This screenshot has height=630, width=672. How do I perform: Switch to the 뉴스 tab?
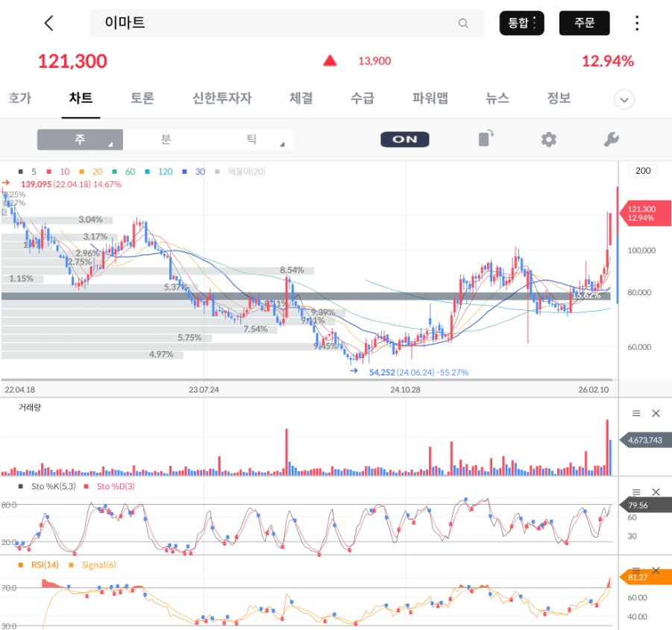tap(497, 99)
